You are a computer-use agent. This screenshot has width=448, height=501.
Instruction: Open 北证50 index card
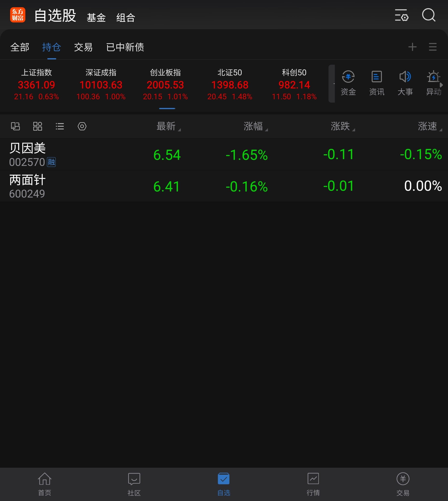pyautogui.click(x=230, y=84)
